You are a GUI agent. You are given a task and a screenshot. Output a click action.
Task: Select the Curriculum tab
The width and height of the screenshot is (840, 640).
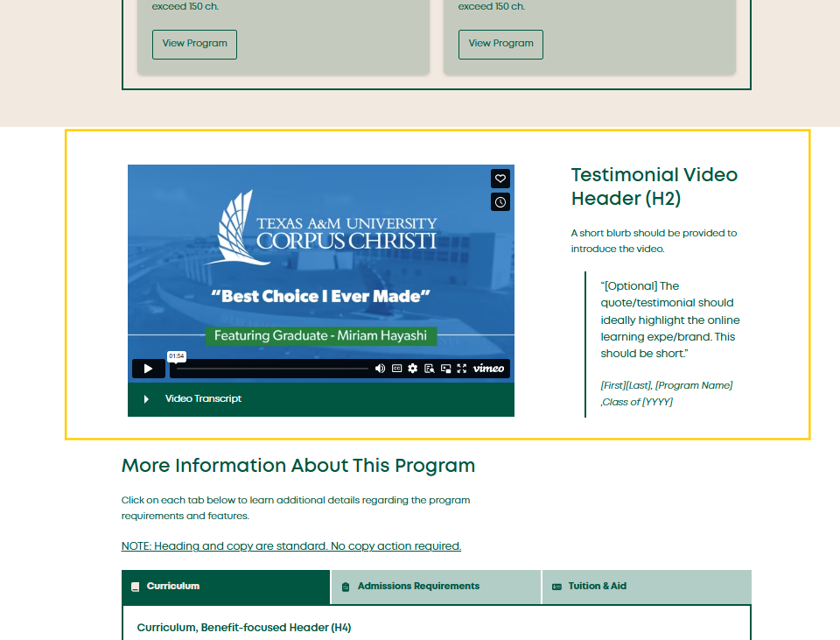coord(226,587)
